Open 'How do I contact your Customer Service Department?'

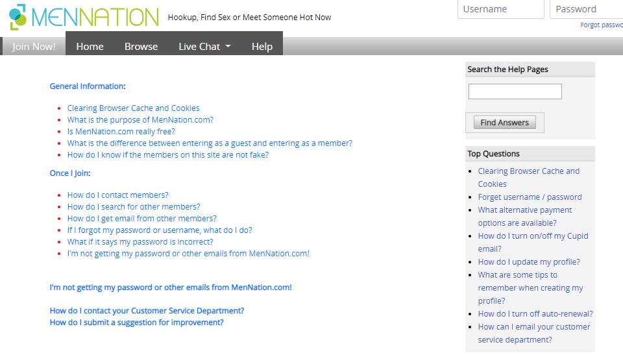click(x=147, y=311)
